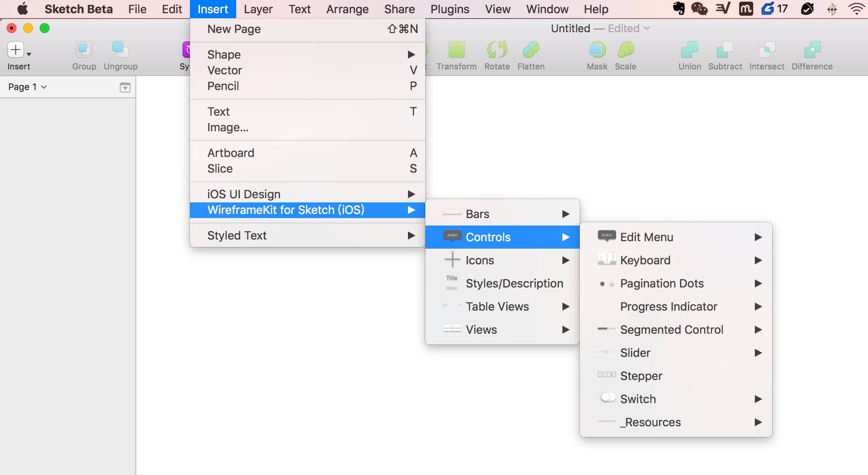Click the Rotate tool icon
Viewport: 868px width, 475px height.
point(497,50)
